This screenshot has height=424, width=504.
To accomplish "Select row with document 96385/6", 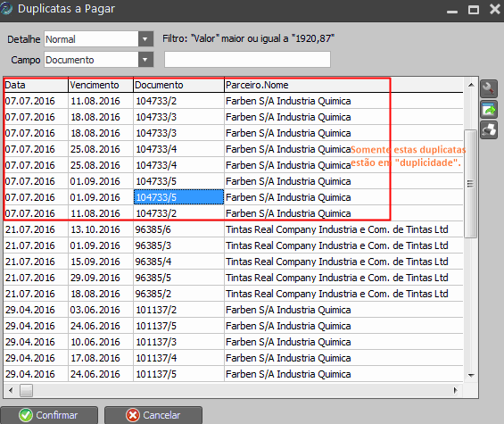I will click(233, 229).
